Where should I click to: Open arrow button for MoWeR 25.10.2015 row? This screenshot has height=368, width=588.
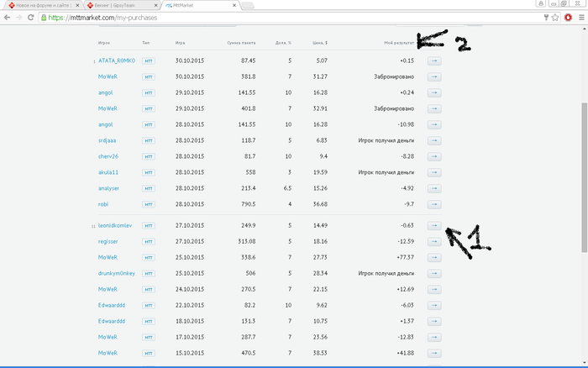coord(434,257)
